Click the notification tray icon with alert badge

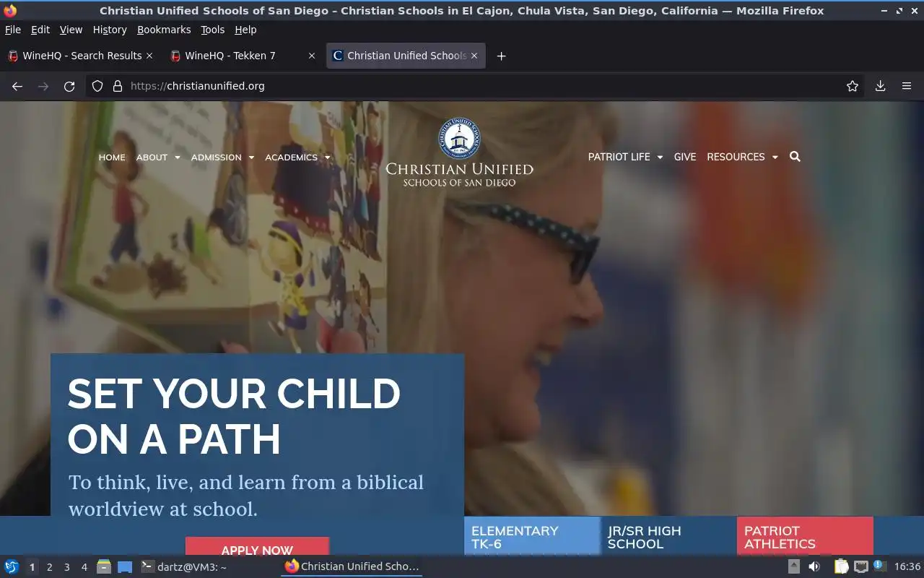click(879, 566)
